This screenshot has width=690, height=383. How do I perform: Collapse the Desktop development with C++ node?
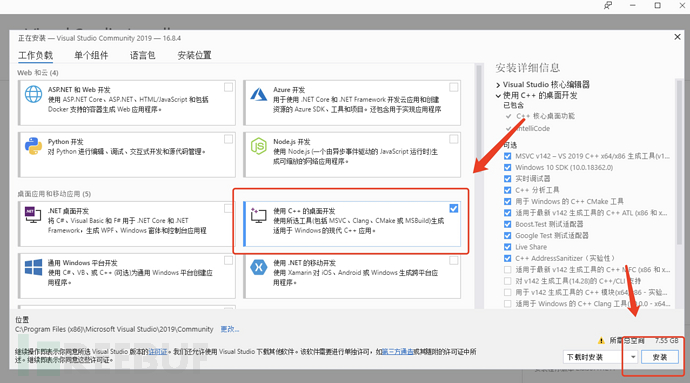(498, 96)
